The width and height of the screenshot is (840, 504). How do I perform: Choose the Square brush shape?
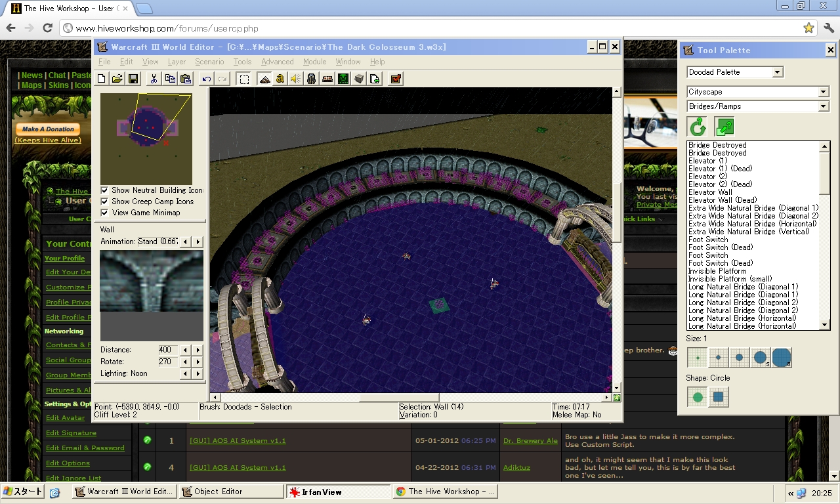coord(719,397)
